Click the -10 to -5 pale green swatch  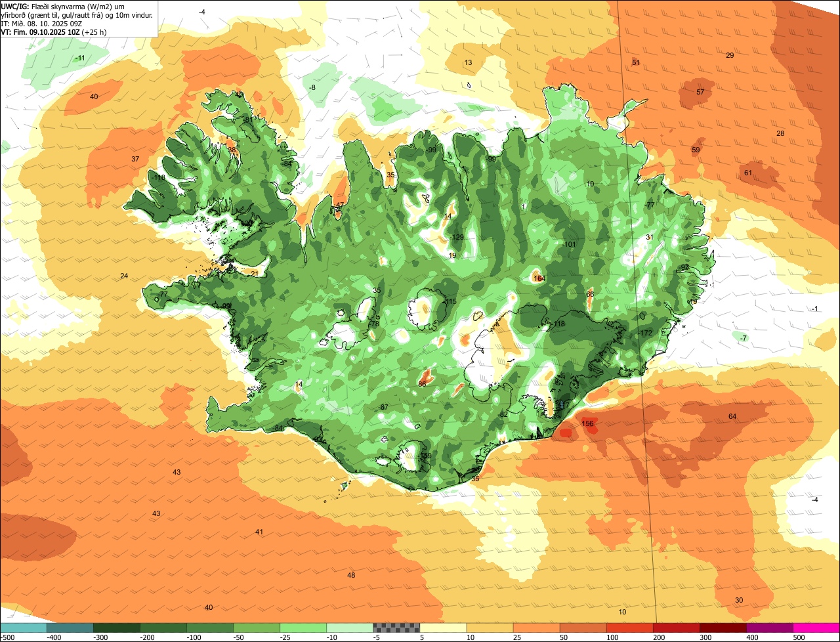349,628
